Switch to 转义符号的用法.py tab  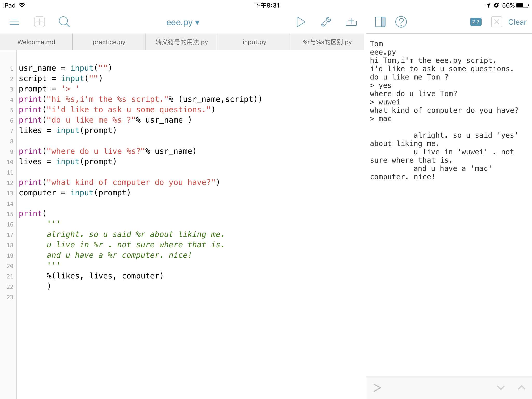(x=182, y=42)
